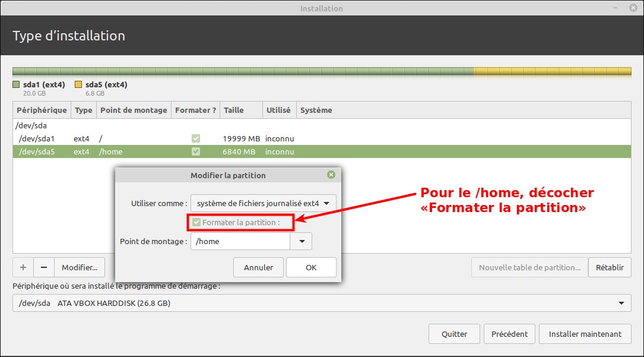Close the Modifier la partition dialog
Image resolution: width=644 pixels, height=357 pixels.
coord(331,175)
